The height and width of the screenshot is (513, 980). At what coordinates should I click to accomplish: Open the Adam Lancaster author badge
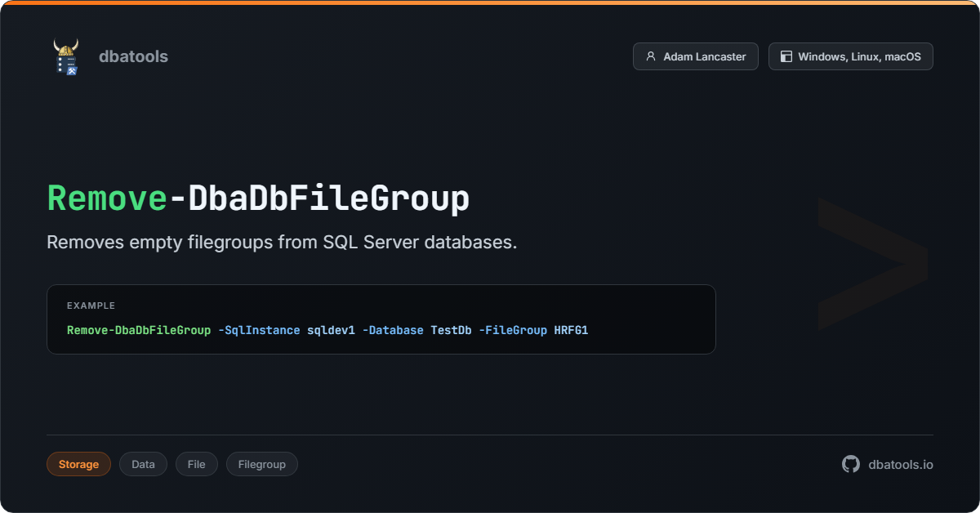(x=695, y=56)
